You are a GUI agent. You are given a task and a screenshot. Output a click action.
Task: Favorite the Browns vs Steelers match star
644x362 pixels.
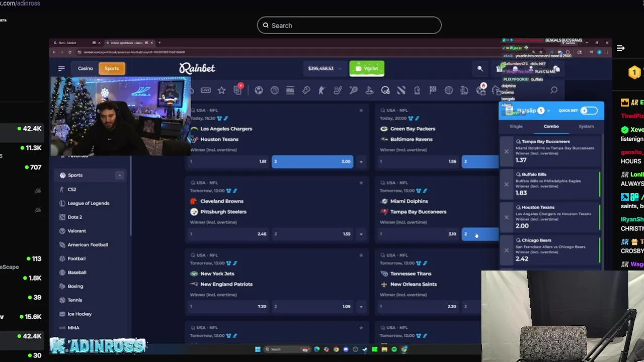point(361,183)
